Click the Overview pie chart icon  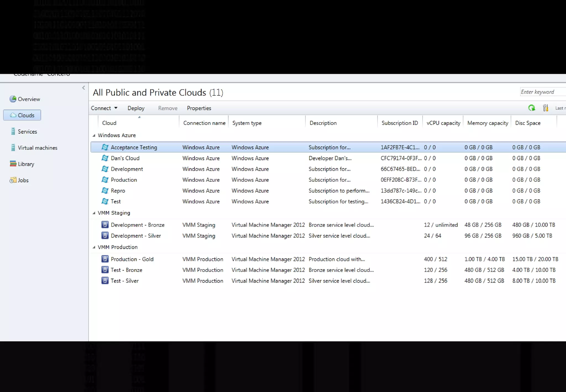coord(13,99)
